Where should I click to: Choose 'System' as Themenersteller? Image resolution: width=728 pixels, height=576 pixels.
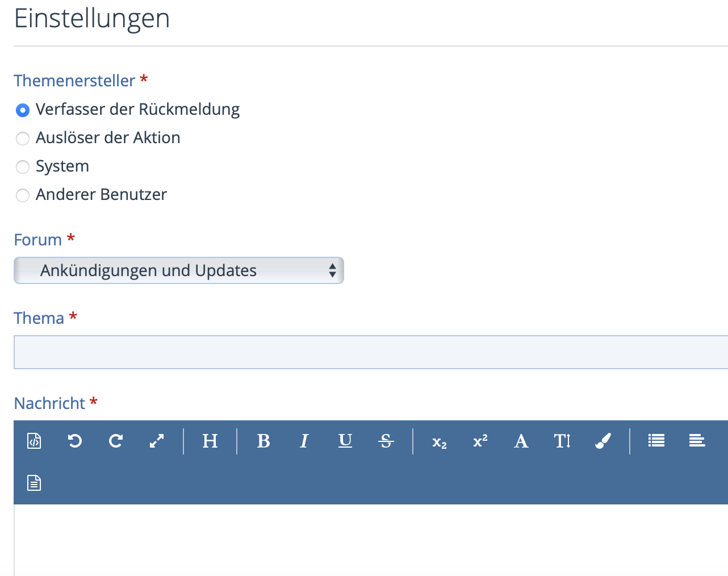coord(23,166)
